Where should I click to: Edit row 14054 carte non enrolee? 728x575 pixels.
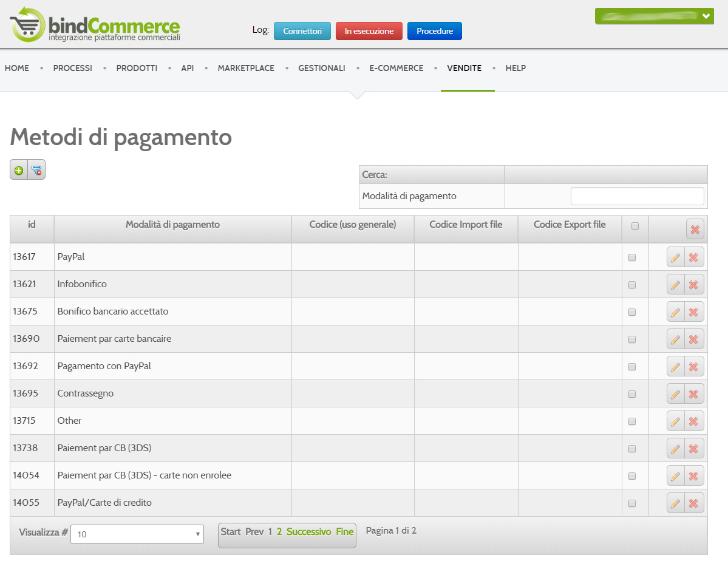(x=676, y=476)
